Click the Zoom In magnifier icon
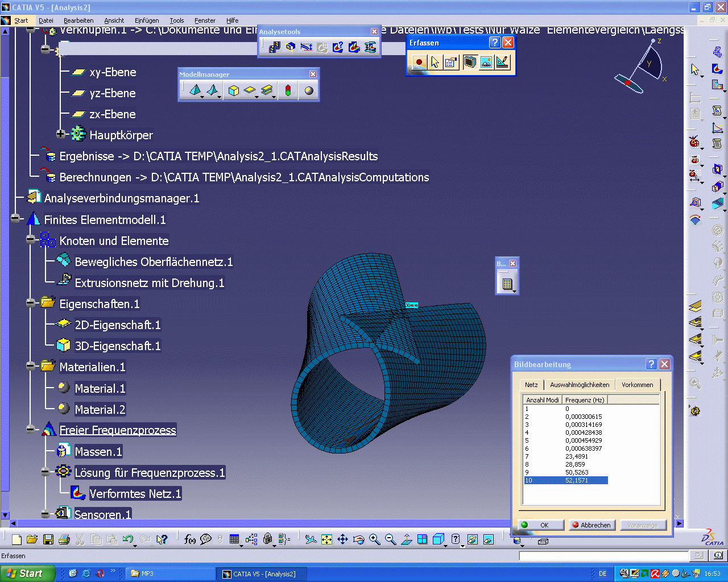Screen dimensions: 728x582 coord(374,539)
